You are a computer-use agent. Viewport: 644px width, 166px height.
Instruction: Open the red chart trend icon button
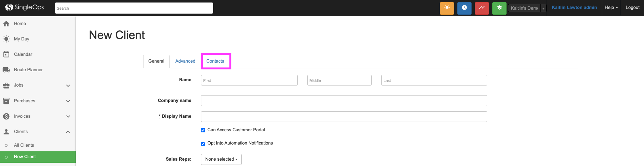click(482, 8)
